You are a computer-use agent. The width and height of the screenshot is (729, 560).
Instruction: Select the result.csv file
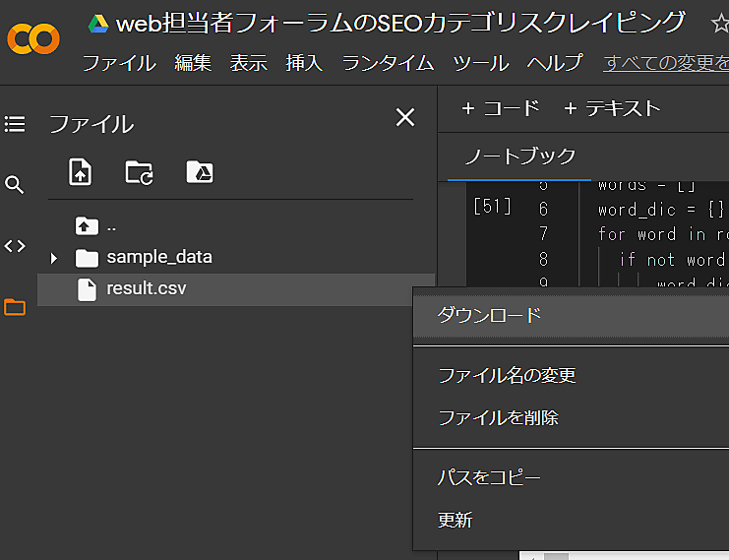146,289
